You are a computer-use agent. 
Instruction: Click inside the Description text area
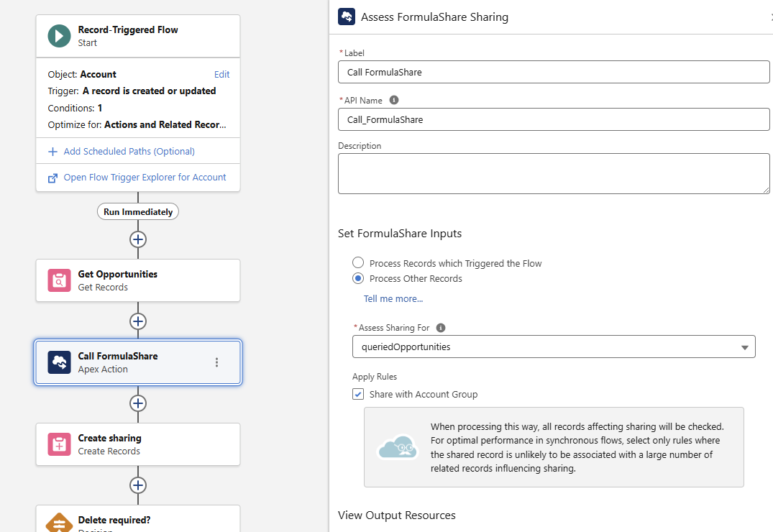click(x=554, y=173)
